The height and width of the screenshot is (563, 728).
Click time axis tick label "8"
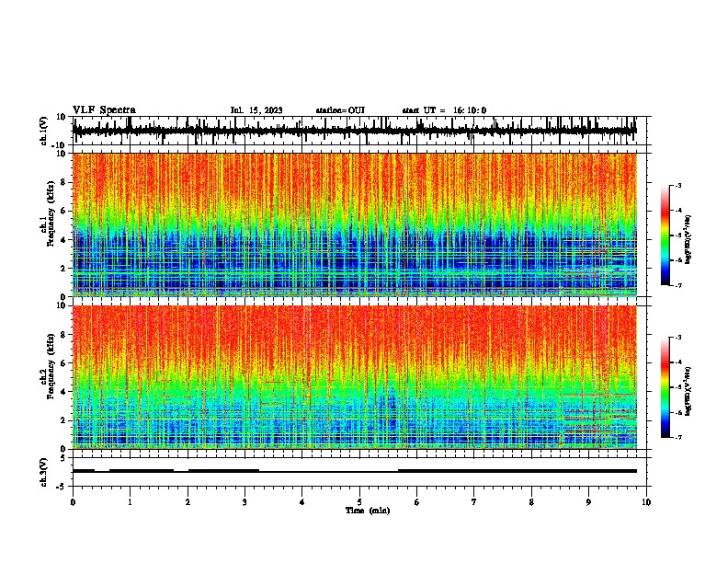(531, 502)
